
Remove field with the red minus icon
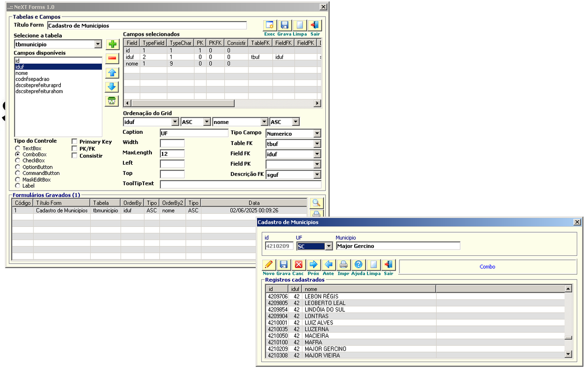click(112, 59)
